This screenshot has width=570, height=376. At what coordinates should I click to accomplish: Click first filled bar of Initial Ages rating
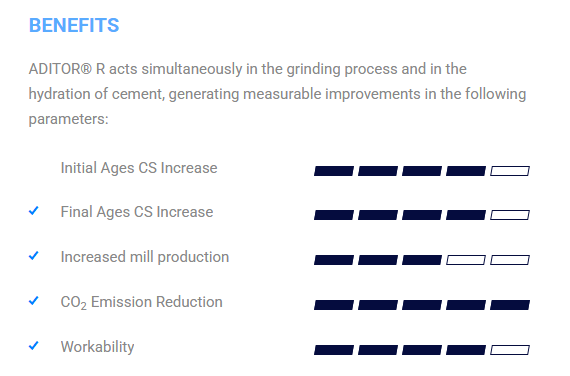tap(334, 171)
